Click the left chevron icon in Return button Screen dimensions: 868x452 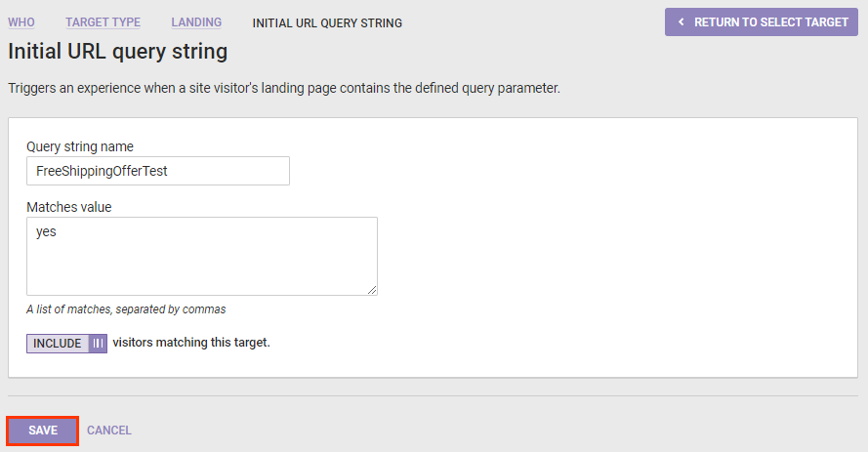coord(681,22)
